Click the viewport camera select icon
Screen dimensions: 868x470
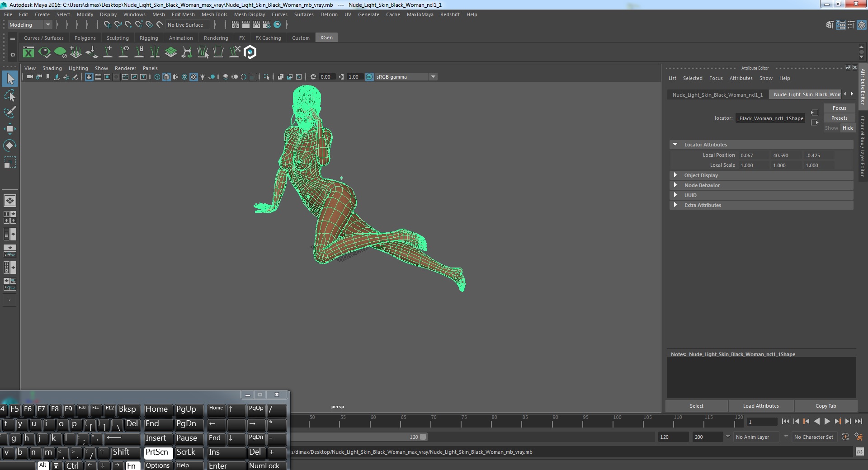[x=29, y=77]
